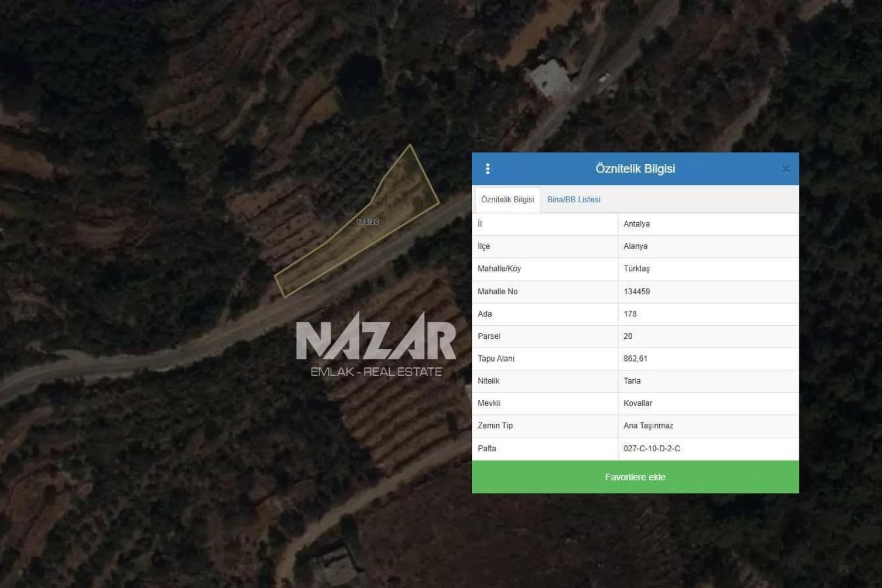Click the Nitelik value Tarla

point(632,381)
